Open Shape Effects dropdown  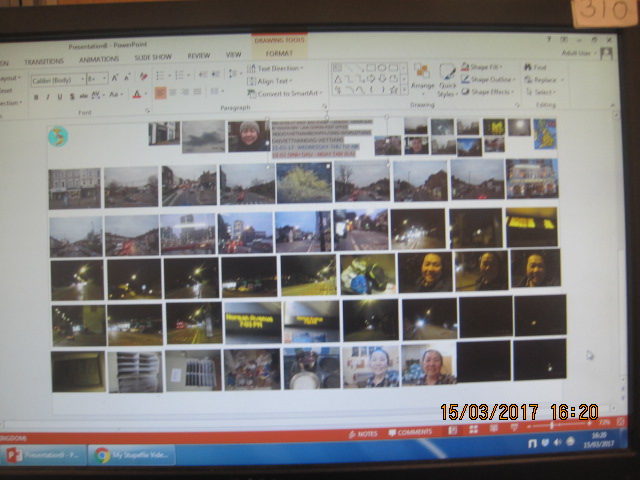click(x=488, y=91)
